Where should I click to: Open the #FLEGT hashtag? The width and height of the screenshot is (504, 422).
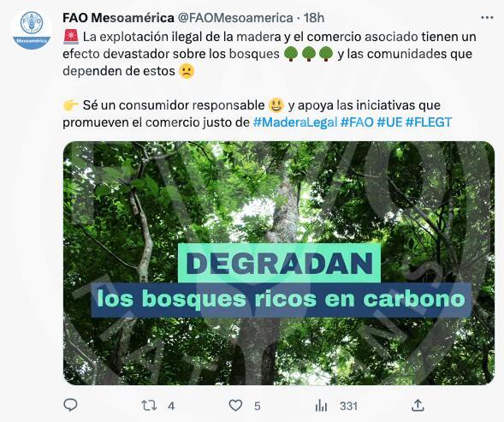point(429,122)
